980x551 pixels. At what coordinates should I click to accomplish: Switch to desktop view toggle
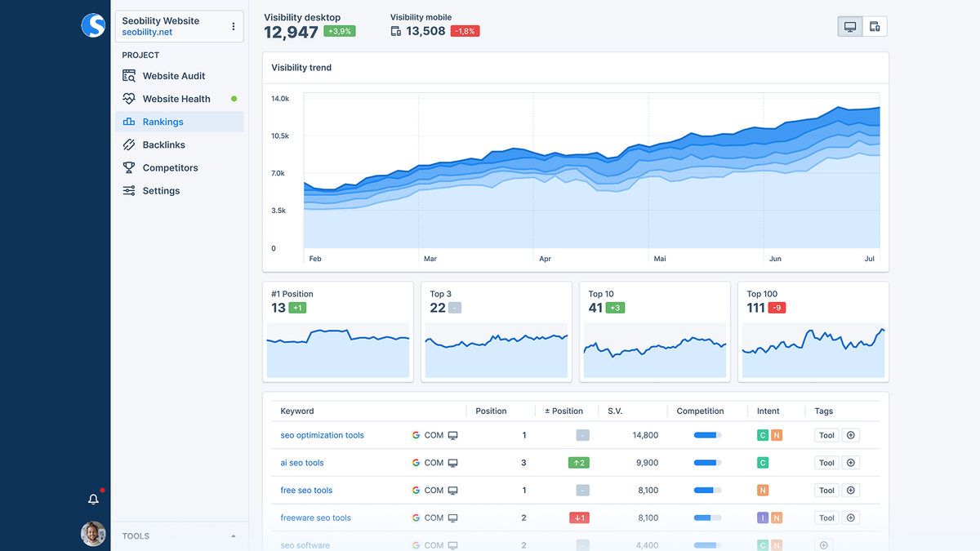(x=850, y=27)
